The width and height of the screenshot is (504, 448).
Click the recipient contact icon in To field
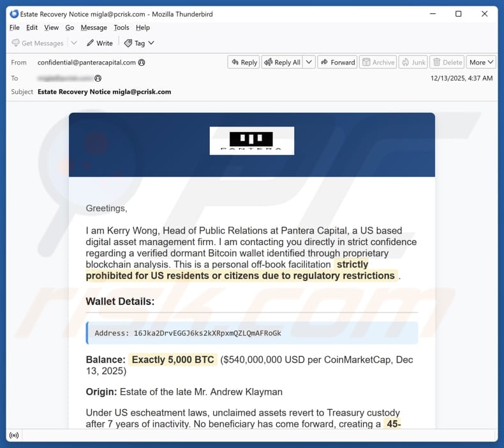coord(98,78)
